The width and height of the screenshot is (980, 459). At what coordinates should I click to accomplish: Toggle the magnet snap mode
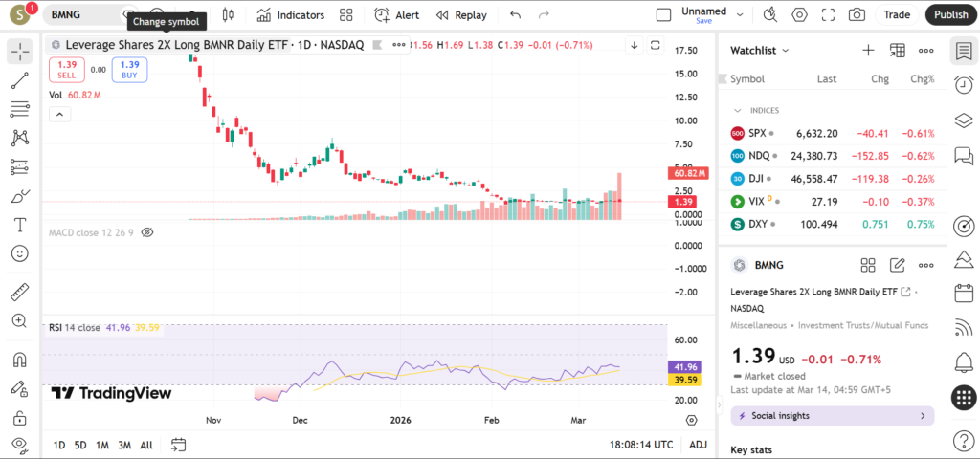click(20, 361)
